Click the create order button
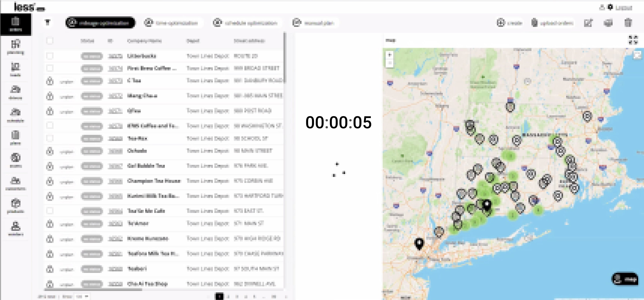This screenshot has height=300, width=644. click(509, 23)
